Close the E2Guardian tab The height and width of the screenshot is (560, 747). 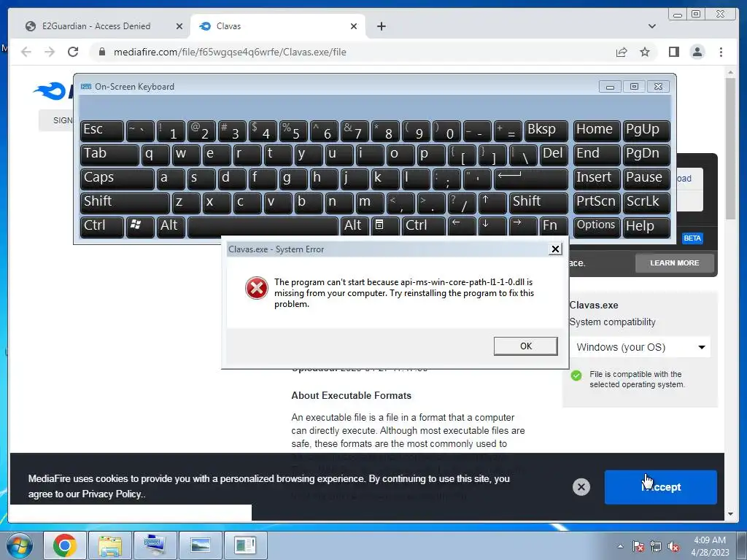point(179,26)
